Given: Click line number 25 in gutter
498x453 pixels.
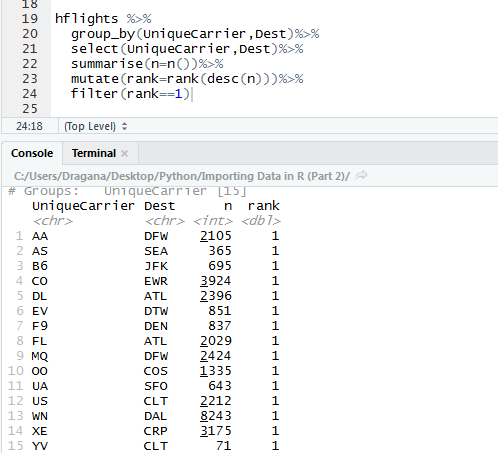Looking at the screenshot, I should tap(30, 109).
